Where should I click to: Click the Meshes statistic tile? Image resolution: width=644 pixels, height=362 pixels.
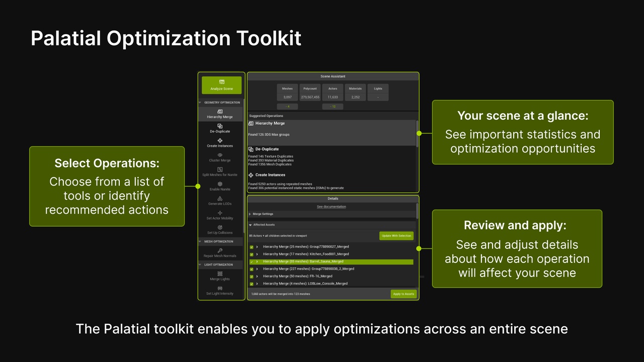[287, 93]
